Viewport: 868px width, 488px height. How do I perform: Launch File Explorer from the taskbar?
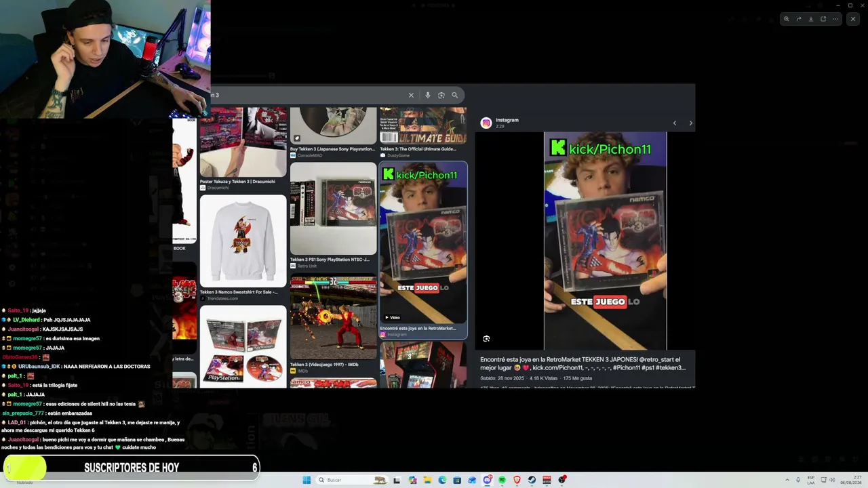(427, 480)
